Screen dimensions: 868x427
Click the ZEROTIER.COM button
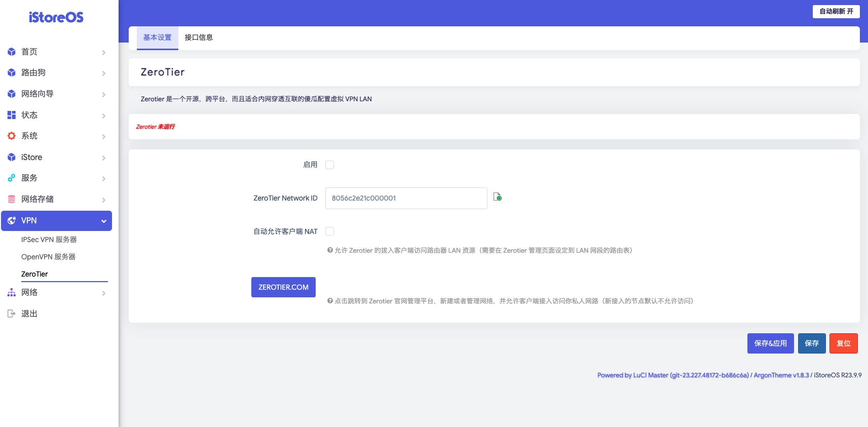[x=283, y=287]
